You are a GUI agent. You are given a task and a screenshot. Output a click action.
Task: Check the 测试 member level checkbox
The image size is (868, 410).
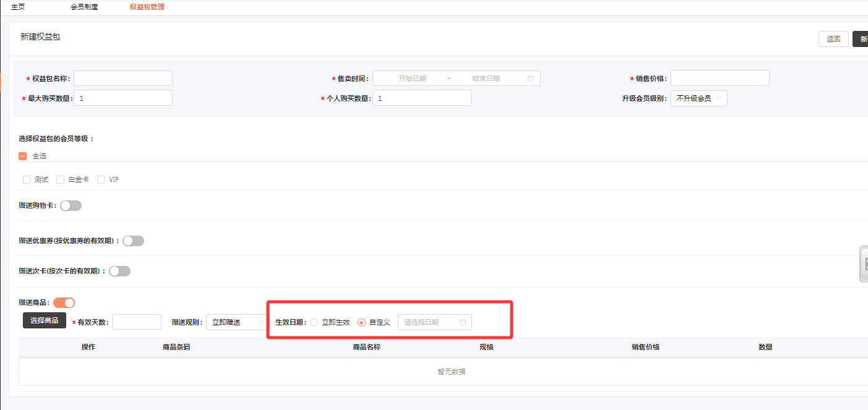(x=27, y=180)
